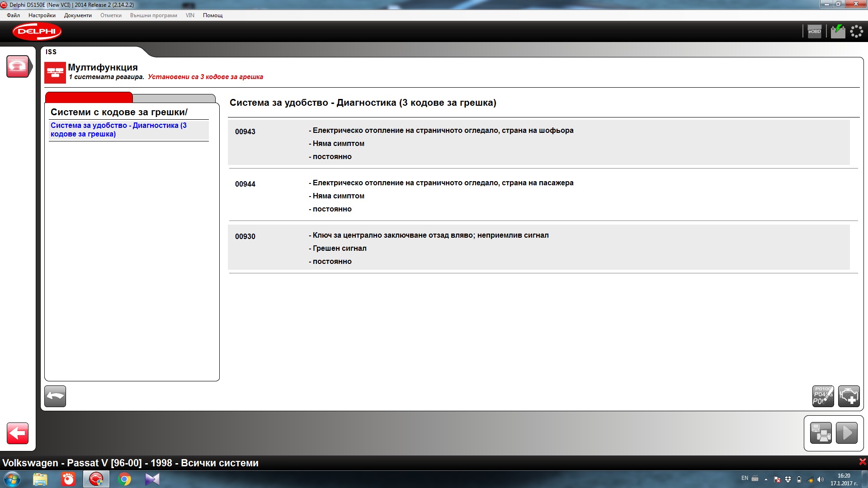The width and height of the screenshot is (868, 488).
Task: Click the dotted circle settings icon
Action: 857,32
